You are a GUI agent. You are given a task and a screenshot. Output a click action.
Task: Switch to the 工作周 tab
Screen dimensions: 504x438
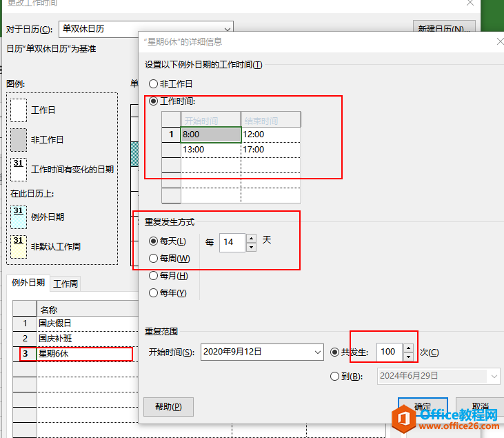click(x=65, y=283)
